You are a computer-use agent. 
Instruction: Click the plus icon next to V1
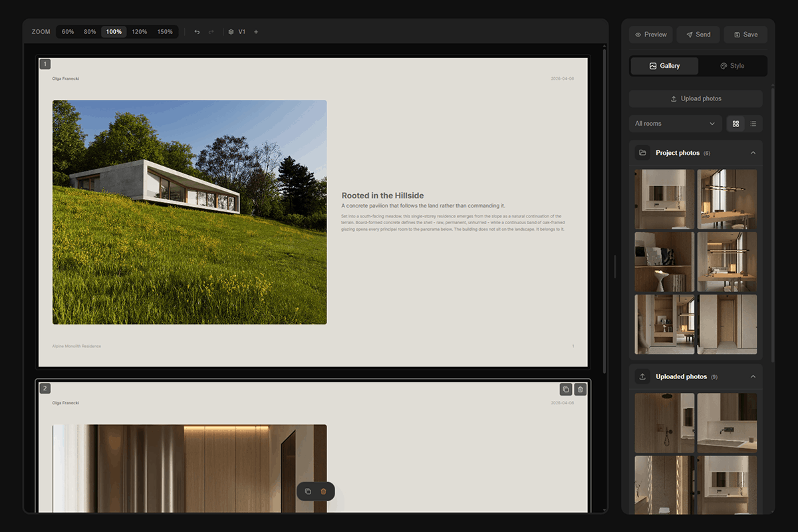click(255, 31)
